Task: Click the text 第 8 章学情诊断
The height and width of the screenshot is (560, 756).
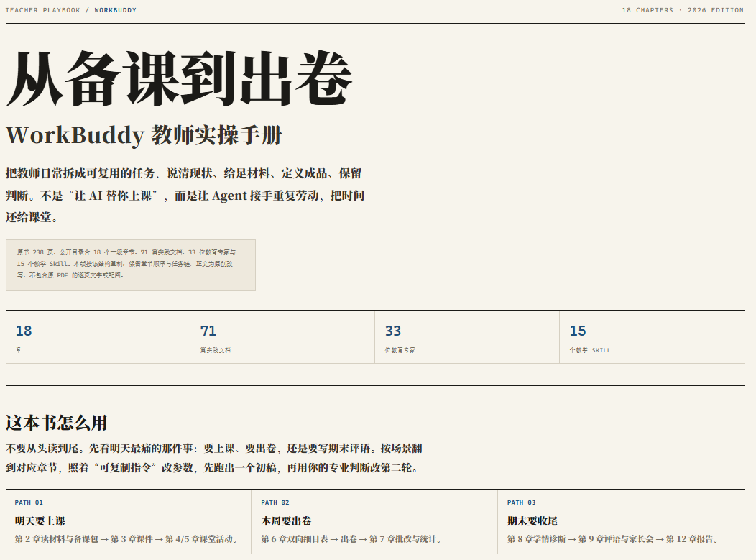Action: pos(536,539)
